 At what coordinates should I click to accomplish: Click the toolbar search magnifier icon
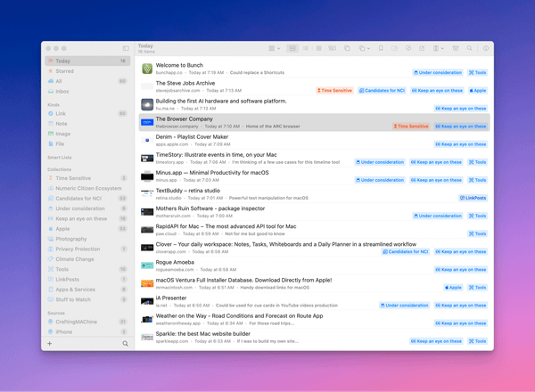point(470,48)
